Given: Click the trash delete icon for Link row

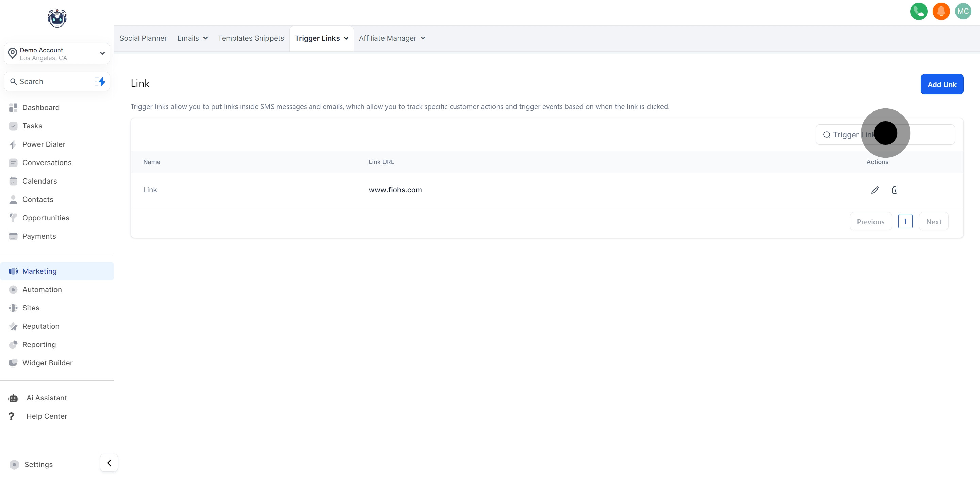Looking at the screenshot, I should pos(894,190).
